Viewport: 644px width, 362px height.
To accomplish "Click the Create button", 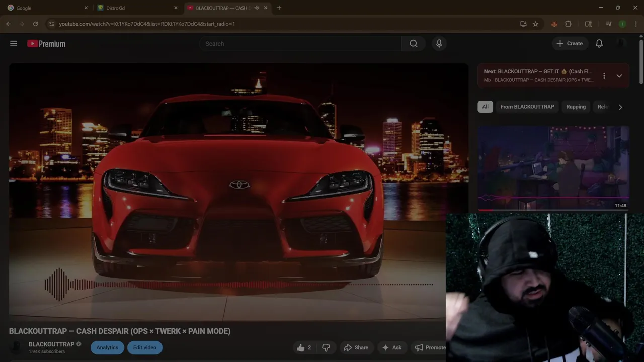I will 570,44.
